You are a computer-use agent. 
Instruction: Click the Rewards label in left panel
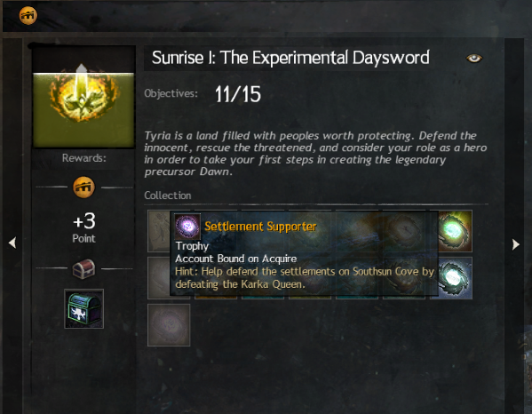tap(83, 158)
